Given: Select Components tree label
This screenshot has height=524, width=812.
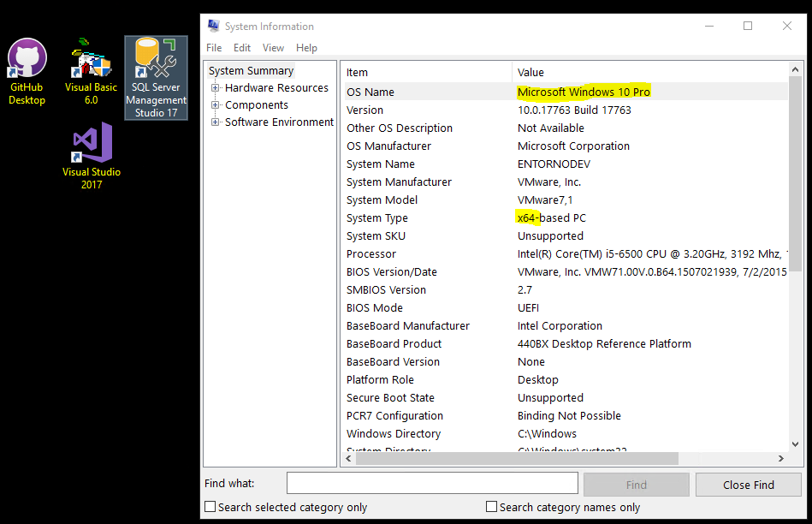Looking at the screenshot, I should [x=257, y=104].
